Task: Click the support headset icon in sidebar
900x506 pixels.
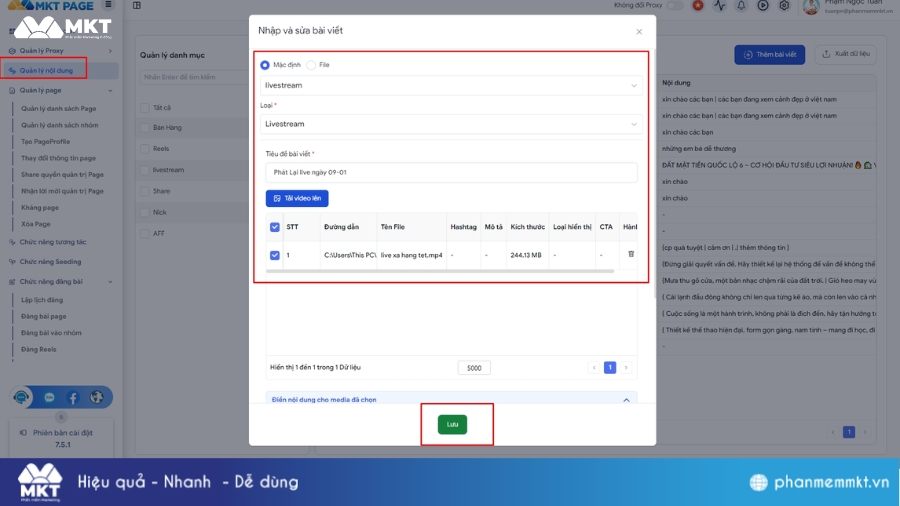Action: click(22, 397)
